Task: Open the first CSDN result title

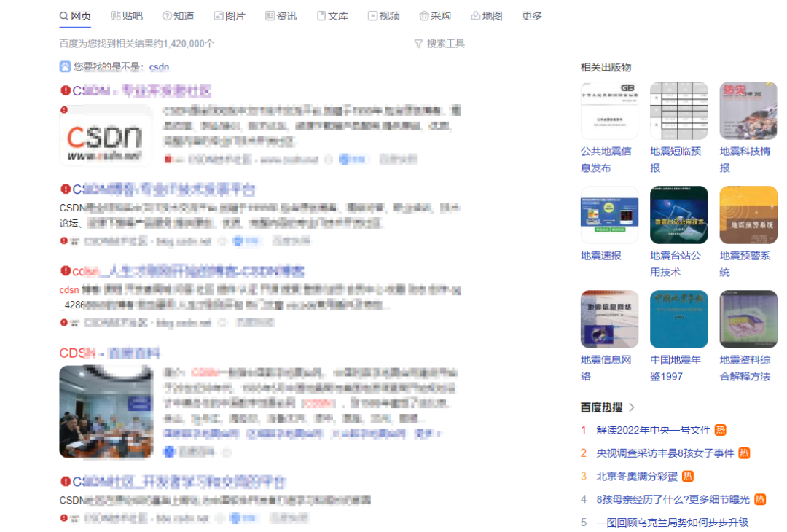Action: pos(142,91)
